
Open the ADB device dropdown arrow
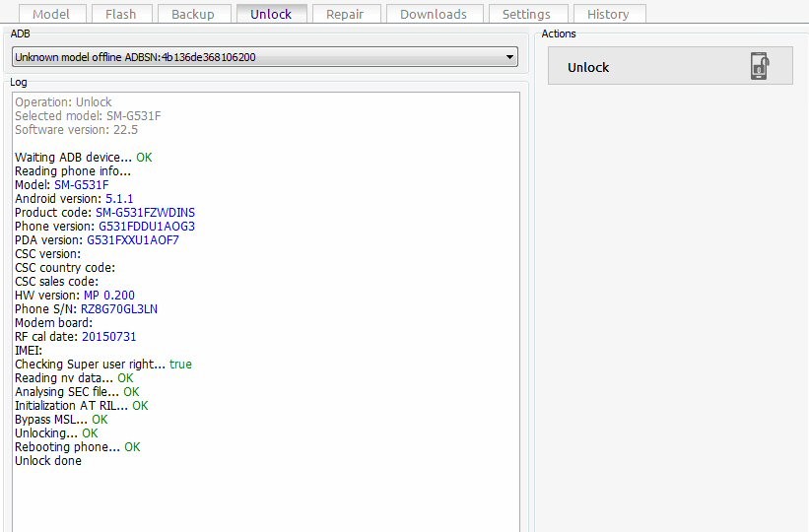click(x=509, y=57)
